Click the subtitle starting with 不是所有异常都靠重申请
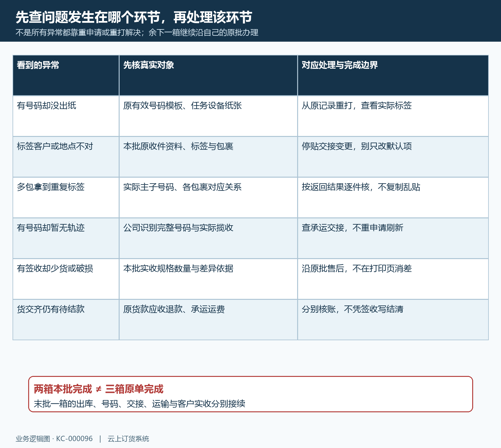This screenshot has width=501, height=448. [137, 33]
